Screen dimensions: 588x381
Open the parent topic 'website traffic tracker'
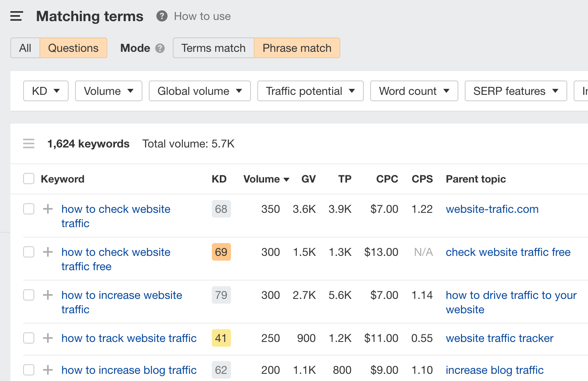pyautogui.click(x=499, y=338)
